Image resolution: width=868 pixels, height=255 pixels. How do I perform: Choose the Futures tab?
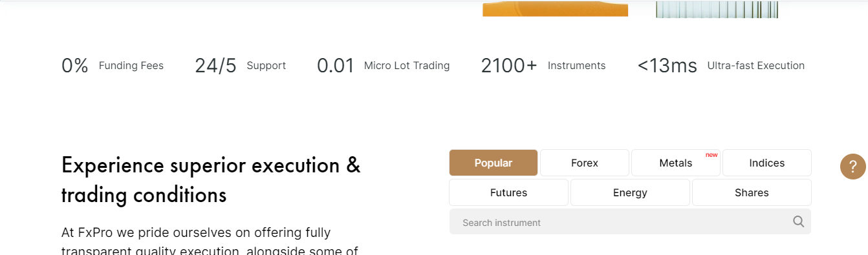[x=508, y=192]
